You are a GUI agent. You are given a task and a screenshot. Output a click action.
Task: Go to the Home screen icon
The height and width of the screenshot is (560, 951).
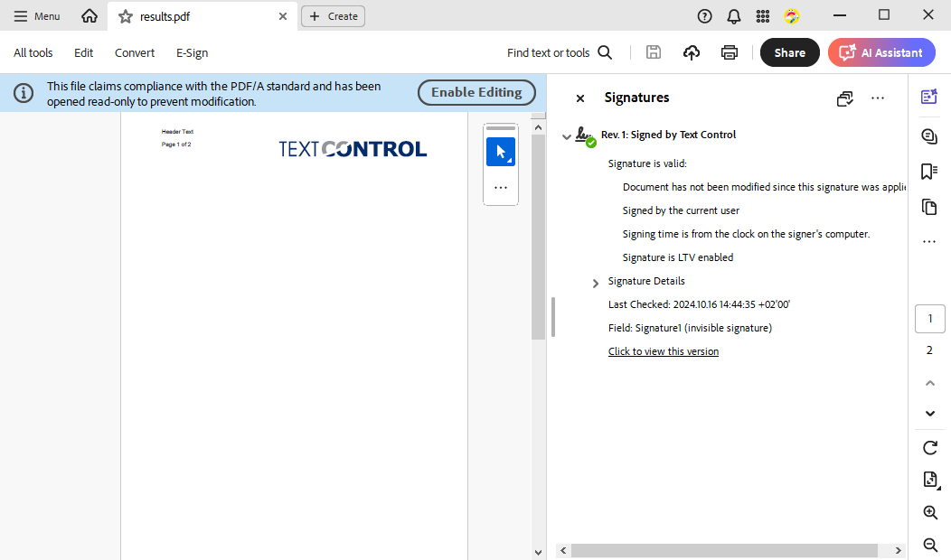point(89,16)
